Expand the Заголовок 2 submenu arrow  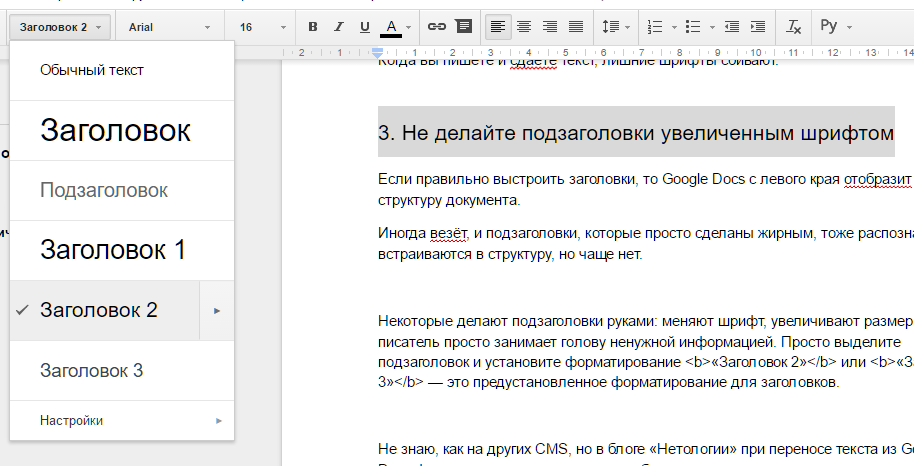[217, 310]
